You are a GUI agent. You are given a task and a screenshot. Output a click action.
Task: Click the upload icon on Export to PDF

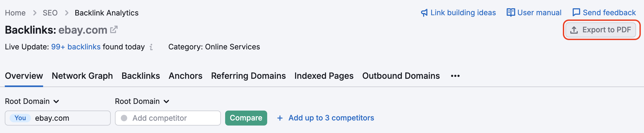coord(574,30)
